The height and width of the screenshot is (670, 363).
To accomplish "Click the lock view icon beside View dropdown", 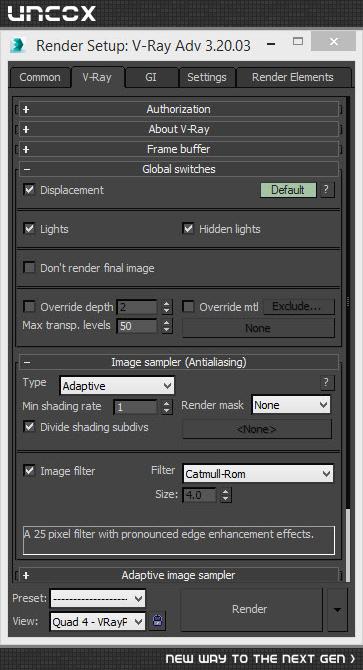I will pos(158,621).
